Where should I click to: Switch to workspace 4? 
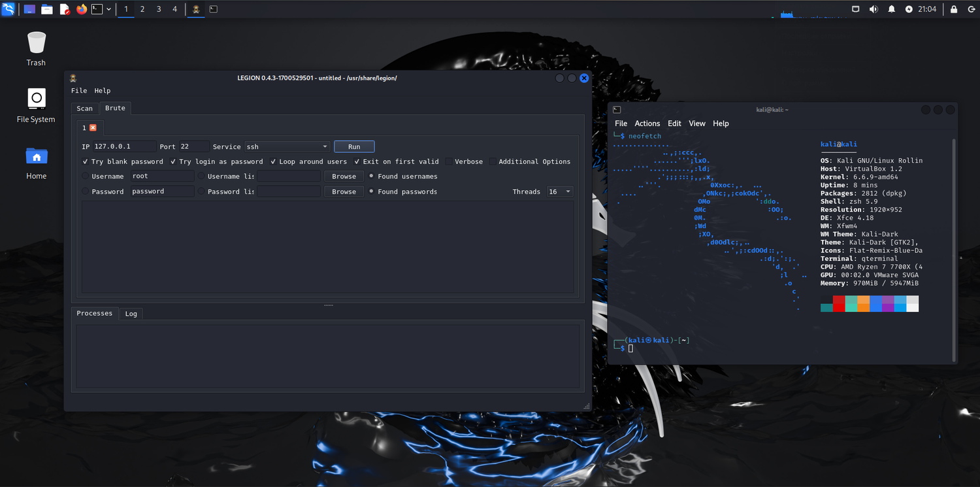point(174,9)
